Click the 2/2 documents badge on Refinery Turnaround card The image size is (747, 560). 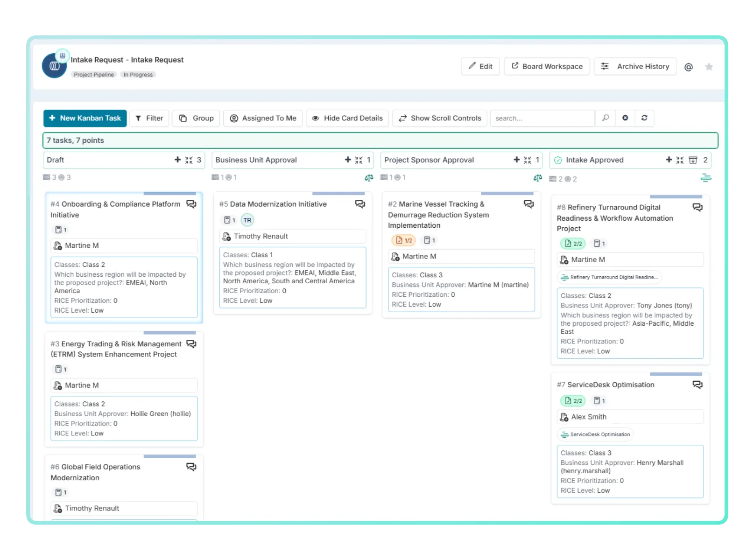pos(573,244)
